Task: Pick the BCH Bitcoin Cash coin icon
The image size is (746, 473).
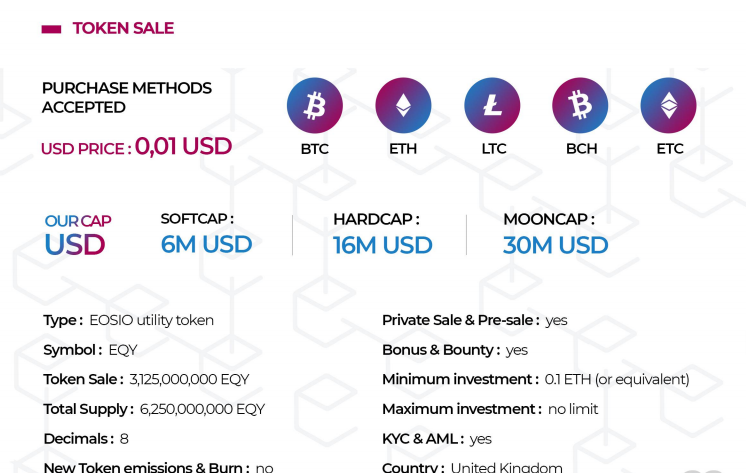Action: pos(580,105)
